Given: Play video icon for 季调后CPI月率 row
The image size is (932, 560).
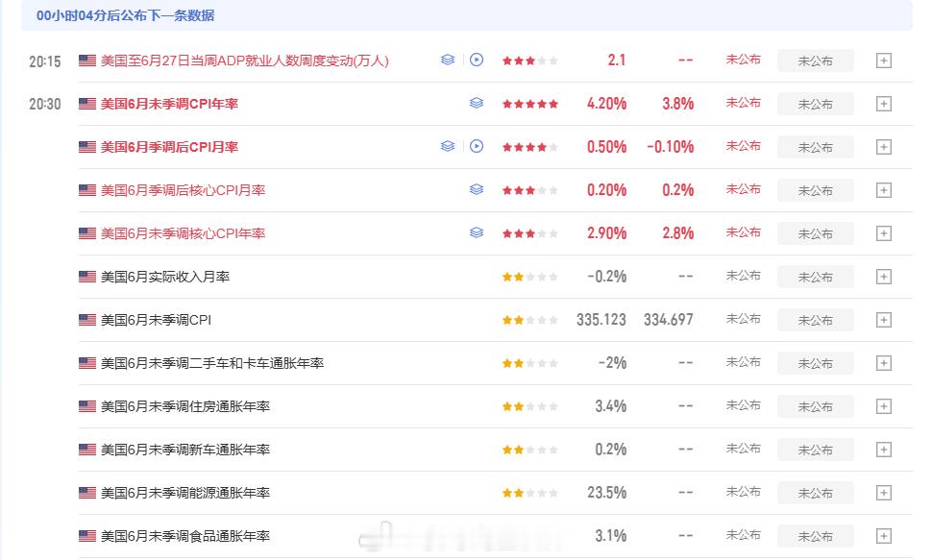Looking at the screenshot, I should coord(477,146).
